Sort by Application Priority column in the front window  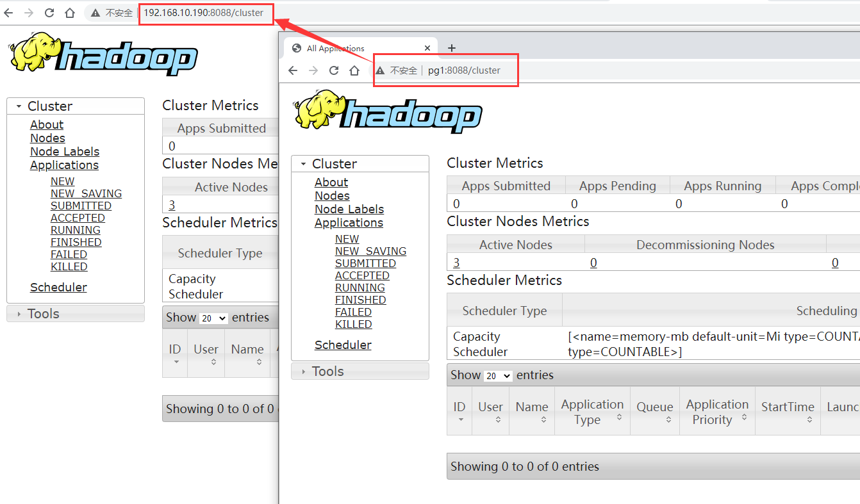click(718, 411)
